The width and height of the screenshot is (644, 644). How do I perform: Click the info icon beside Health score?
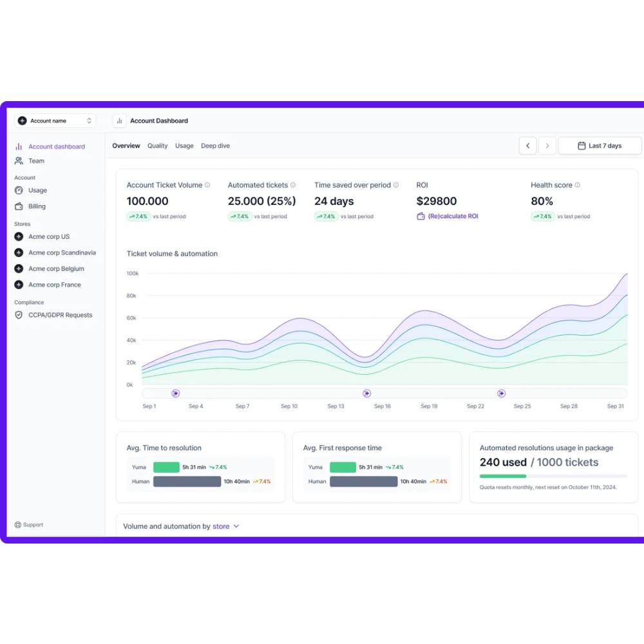pyautogui.click(x=577, y=185)
